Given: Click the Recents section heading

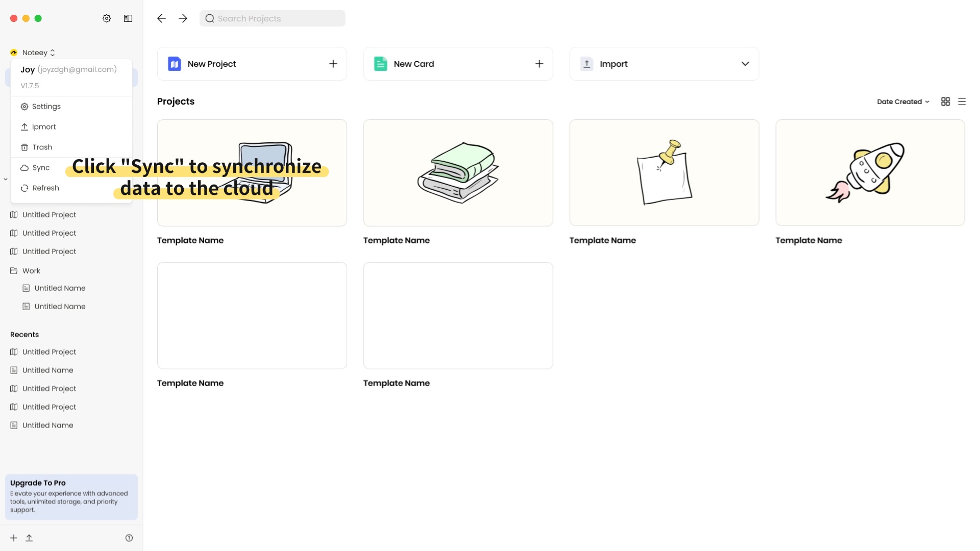Looking at the screenshot, I should pyautogui.click(x=24, y=335).
